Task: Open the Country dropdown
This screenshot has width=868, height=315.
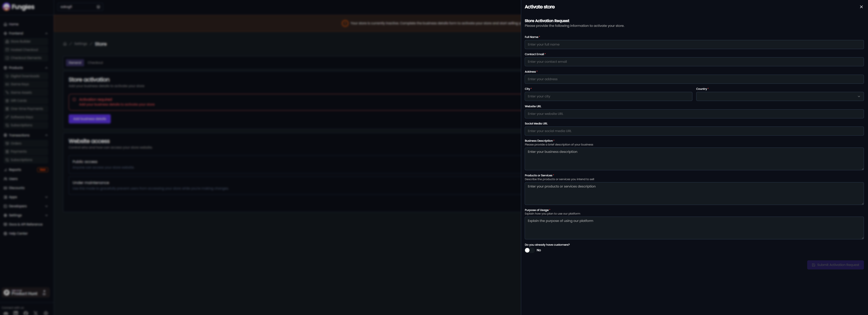Action: [779, 96]
